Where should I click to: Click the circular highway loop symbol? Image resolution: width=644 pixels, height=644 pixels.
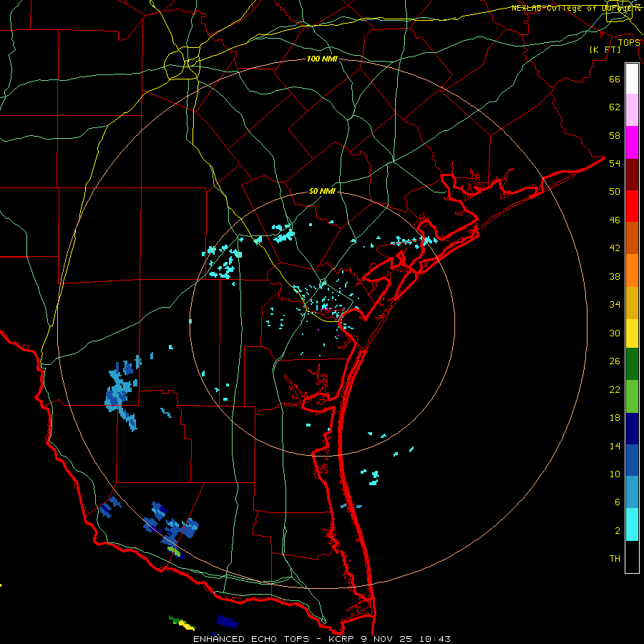tap(182, 62)
